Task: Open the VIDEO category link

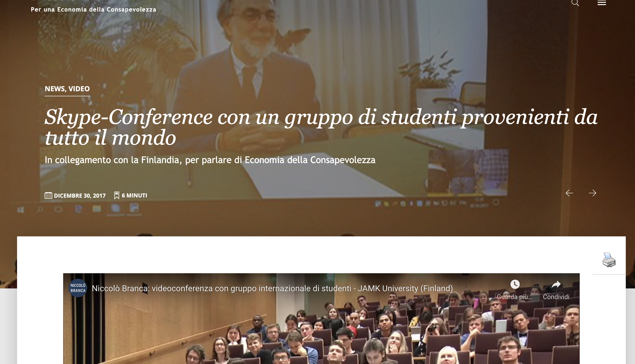Action: point(79,89)
